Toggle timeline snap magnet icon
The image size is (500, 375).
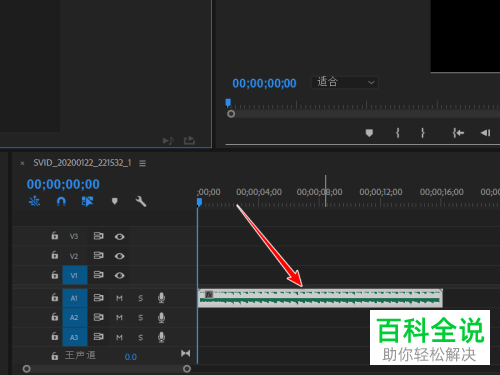pyautogui.click(x=61, y=201)
